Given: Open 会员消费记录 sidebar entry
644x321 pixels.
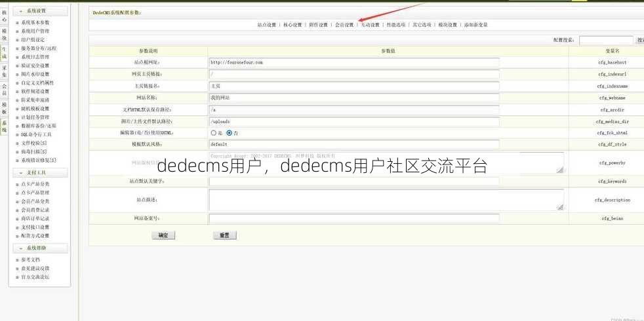Looking at the screenshot, I should click(x=35, y=210).
